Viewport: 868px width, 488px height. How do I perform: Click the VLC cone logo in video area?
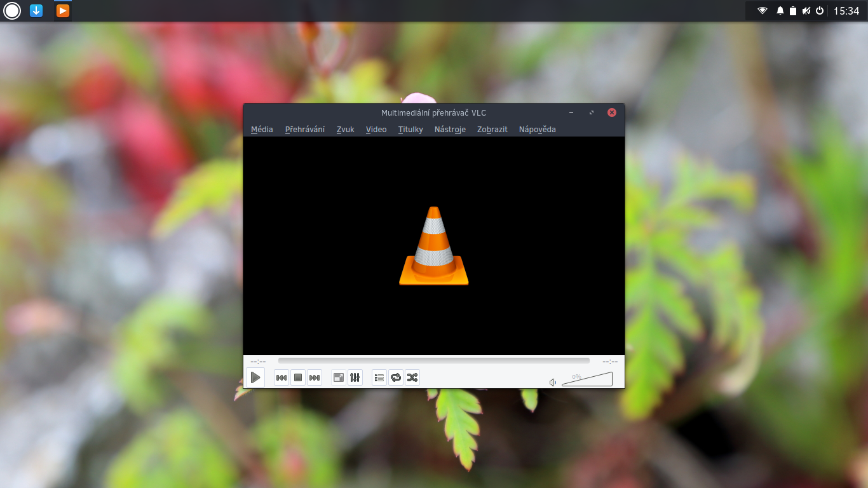click(434, 246)
